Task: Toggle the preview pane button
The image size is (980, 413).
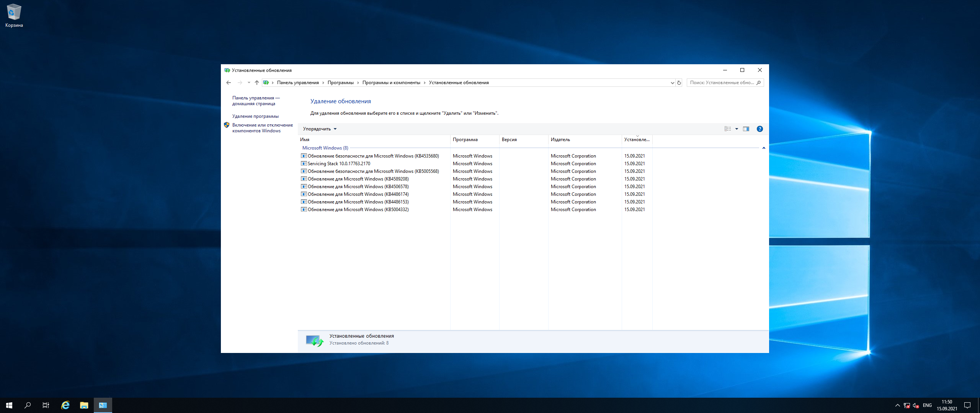Action: pos(746,129)
